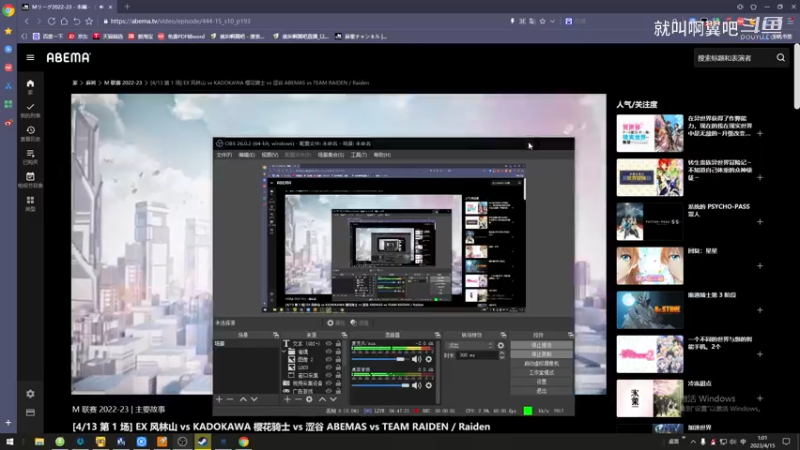Adjust desktop audio volume slider

tap(380, 385)
